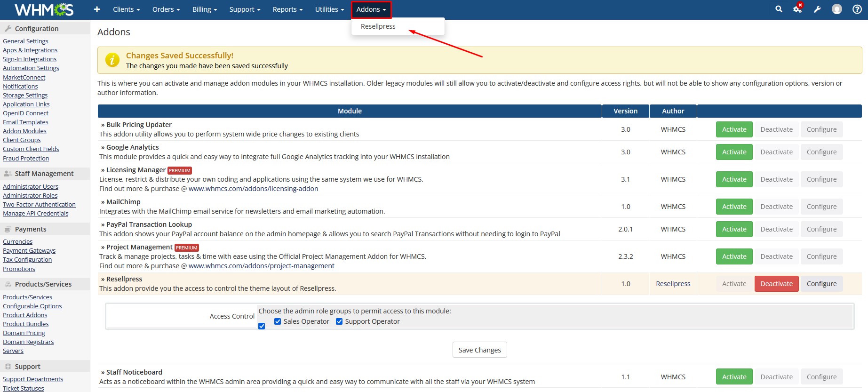This screenshot has width=868, height=392.
Task: Toggle the unlabeled first access control checkbox
Action: coord(262,326)
